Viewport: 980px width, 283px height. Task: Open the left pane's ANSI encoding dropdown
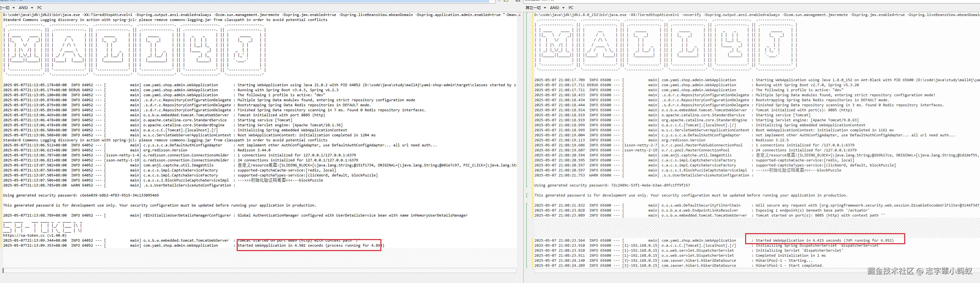pyautogui.click(x=26, y=8)
